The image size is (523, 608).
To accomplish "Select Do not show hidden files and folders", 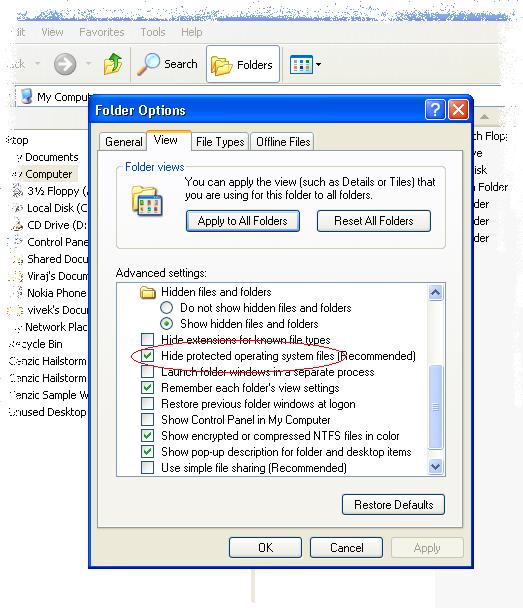I will [x=166, y=308].
